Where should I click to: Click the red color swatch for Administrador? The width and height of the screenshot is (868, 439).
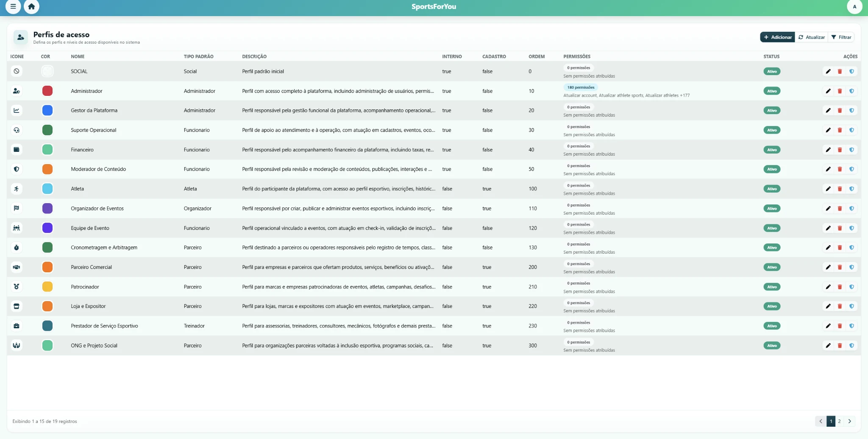pyautogui.click(x=47, y=91)
